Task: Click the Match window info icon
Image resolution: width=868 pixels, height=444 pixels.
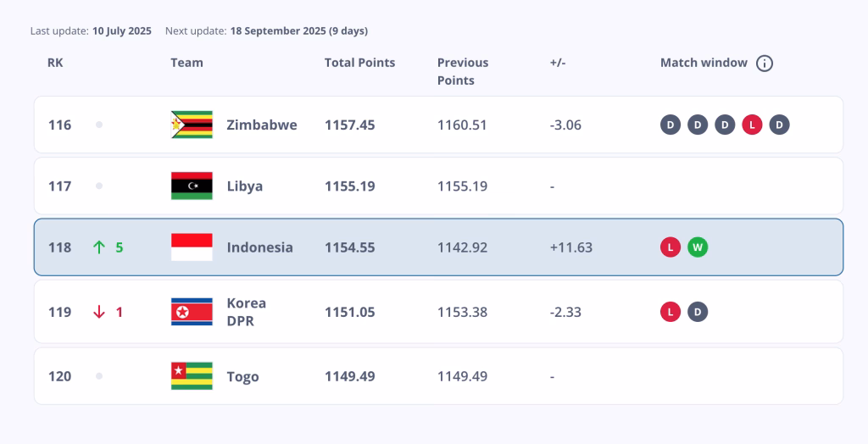Action: point(765,64)
